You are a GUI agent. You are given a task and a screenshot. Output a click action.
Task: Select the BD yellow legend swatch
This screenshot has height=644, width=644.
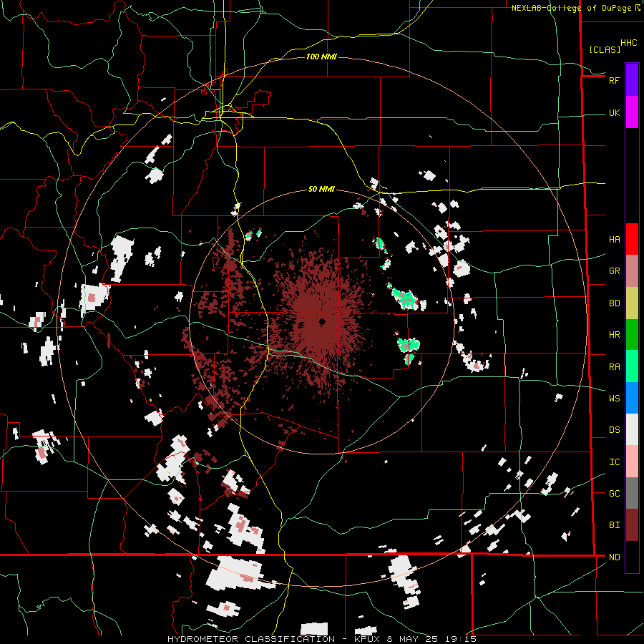[632, 303]
